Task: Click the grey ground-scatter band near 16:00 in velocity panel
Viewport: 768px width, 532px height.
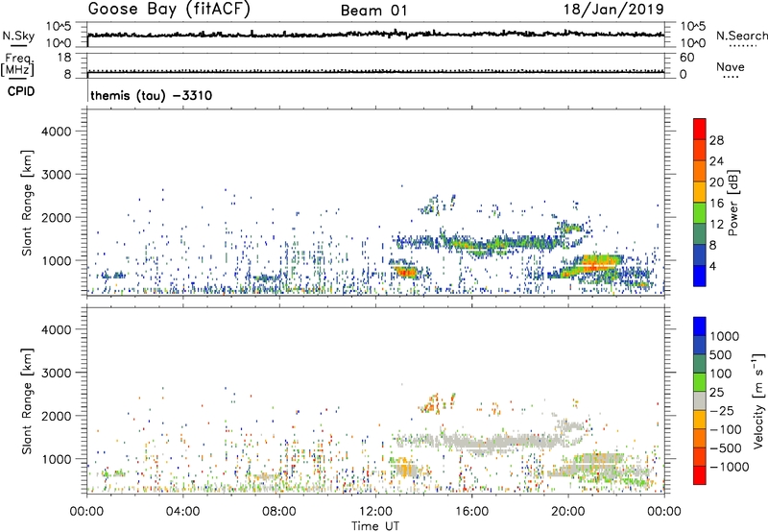Action: (480, 441)
